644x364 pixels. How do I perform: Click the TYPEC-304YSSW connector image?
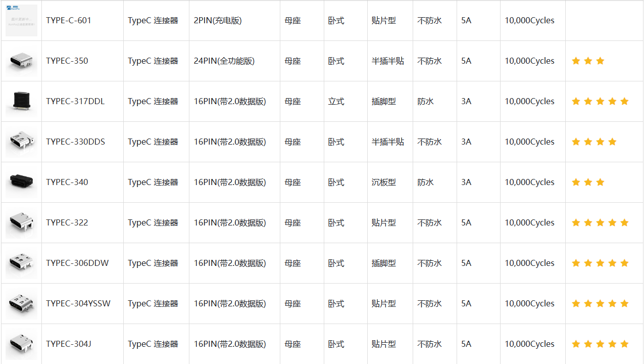coord(21,304)
